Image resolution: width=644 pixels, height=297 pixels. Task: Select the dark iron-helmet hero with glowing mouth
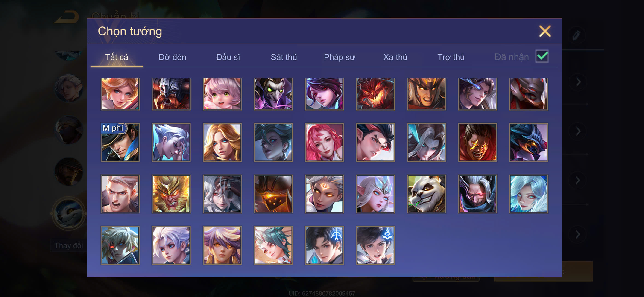click(273, 194)
